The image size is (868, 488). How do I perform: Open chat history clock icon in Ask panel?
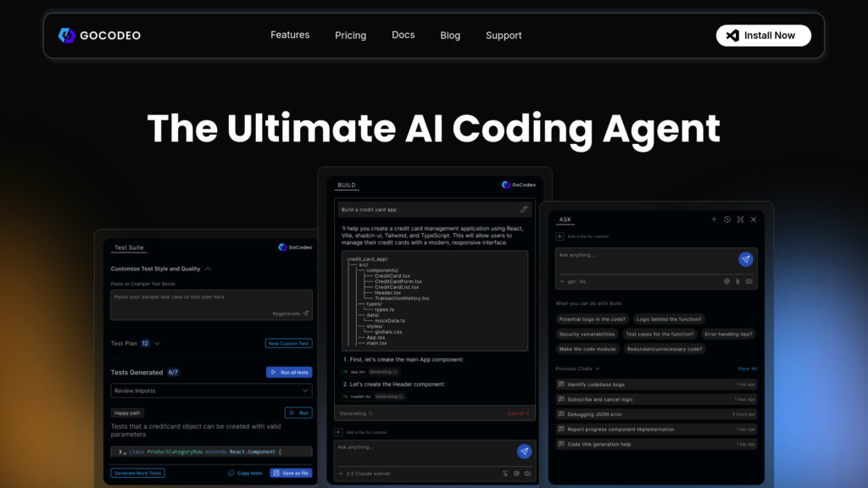[726, 219]
